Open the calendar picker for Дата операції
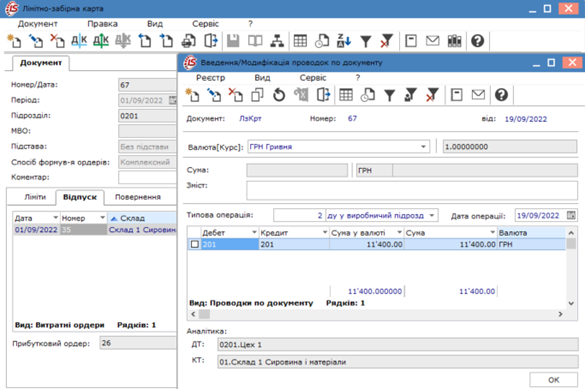Image resolution: width=585 pixels, height=389 pixels. [571, 215]
